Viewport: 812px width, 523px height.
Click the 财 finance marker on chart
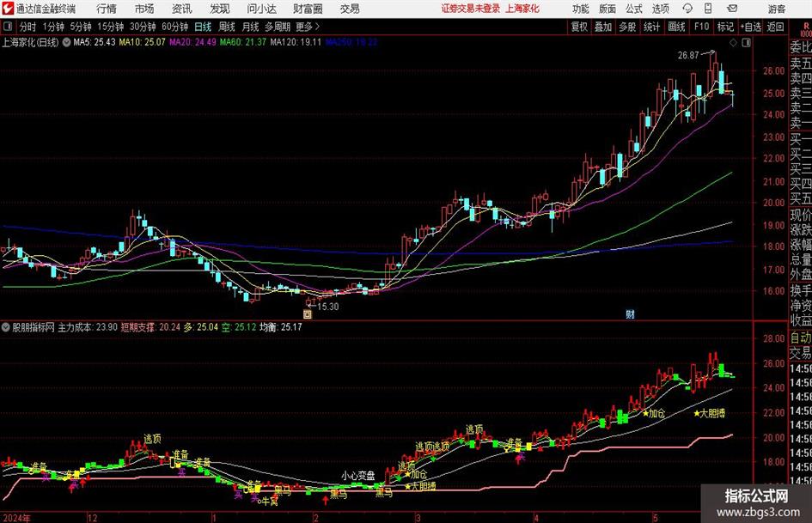coord(630,314)
